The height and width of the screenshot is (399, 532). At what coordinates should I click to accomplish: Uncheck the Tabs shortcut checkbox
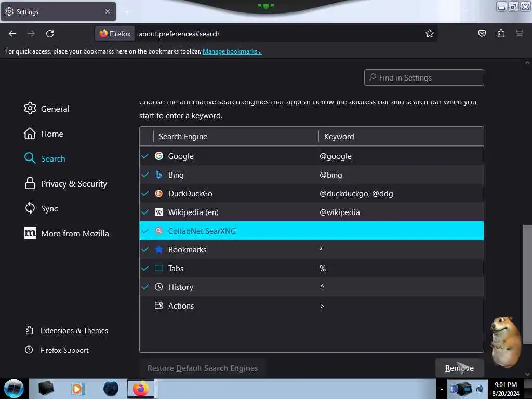[x=145, y=268]
